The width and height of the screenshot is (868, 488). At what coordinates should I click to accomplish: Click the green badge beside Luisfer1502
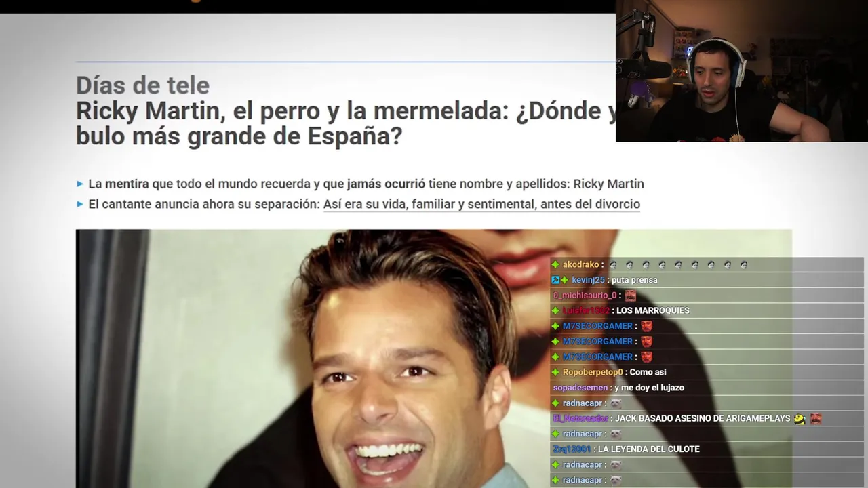pyautogui.click(x=555, y=310)
